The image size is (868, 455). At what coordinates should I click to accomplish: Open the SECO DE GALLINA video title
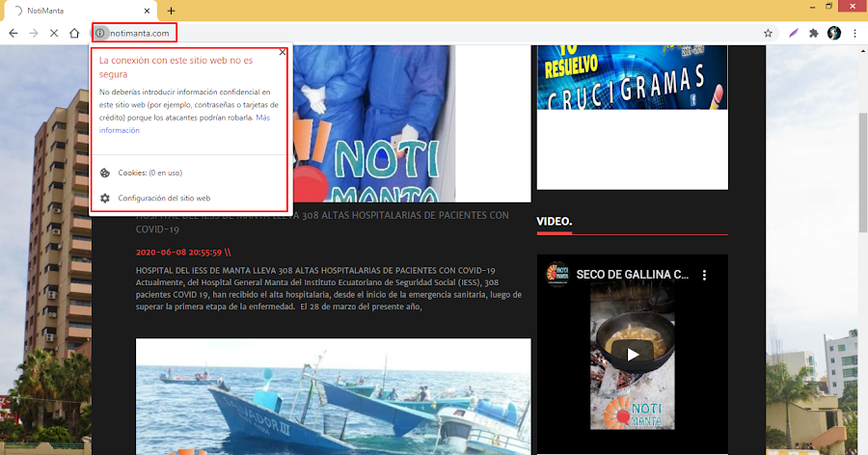[632, 275]
